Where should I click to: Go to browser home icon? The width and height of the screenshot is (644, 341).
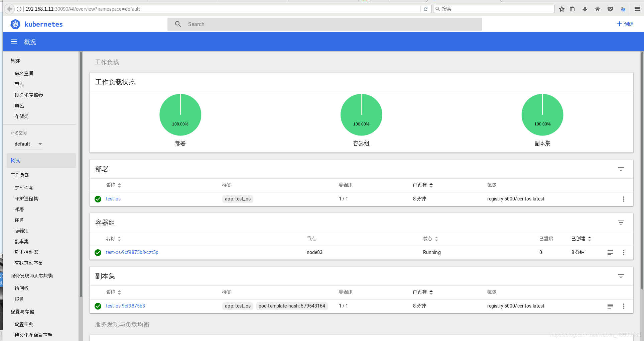pyautogui.click(x=598, y=9)
